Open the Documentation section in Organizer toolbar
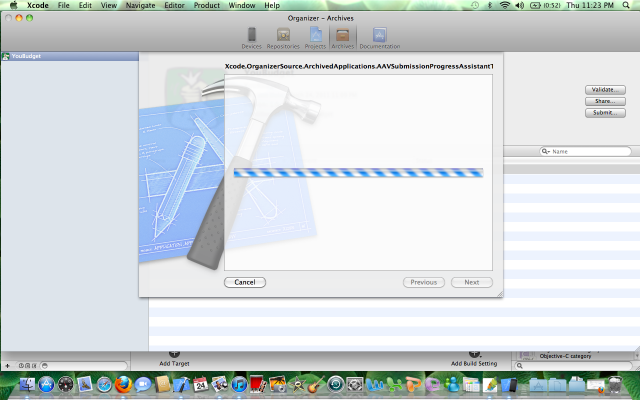This screenshot has width=640, height=400. coord(380,38)
